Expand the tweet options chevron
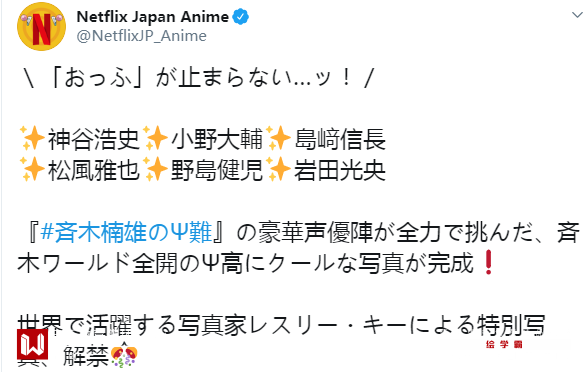Screen dimensions: 588x372 [x=577, y=15]
